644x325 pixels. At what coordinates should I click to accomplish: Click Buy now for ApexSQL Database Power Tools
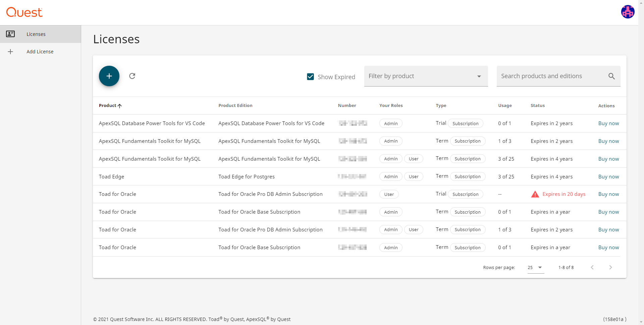tap(608, 123)
